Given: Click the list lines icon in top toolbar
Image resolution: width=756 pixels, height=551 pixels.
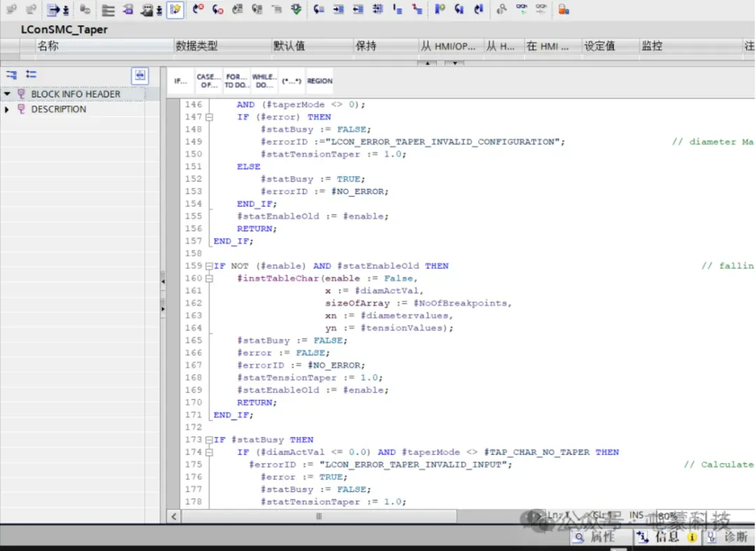Looking at the screenshot, I should (108, 10).
